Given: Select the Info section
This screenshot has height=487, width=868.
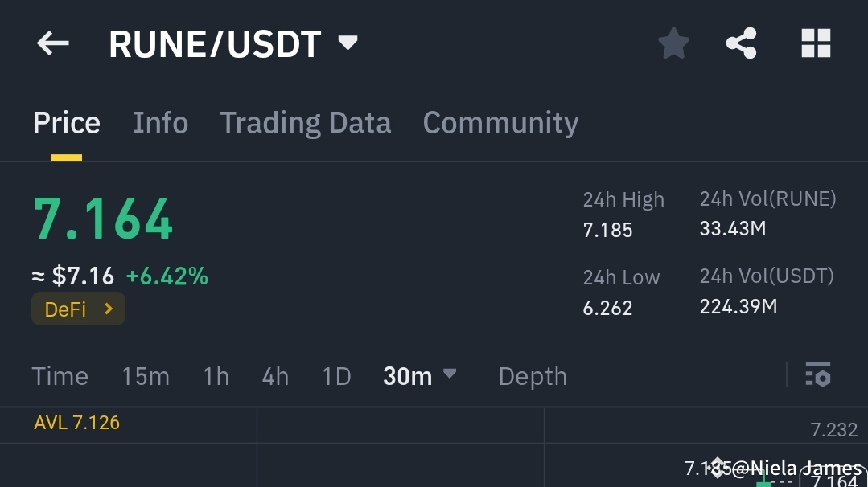Looking at the screenshot, I should 160,122.
